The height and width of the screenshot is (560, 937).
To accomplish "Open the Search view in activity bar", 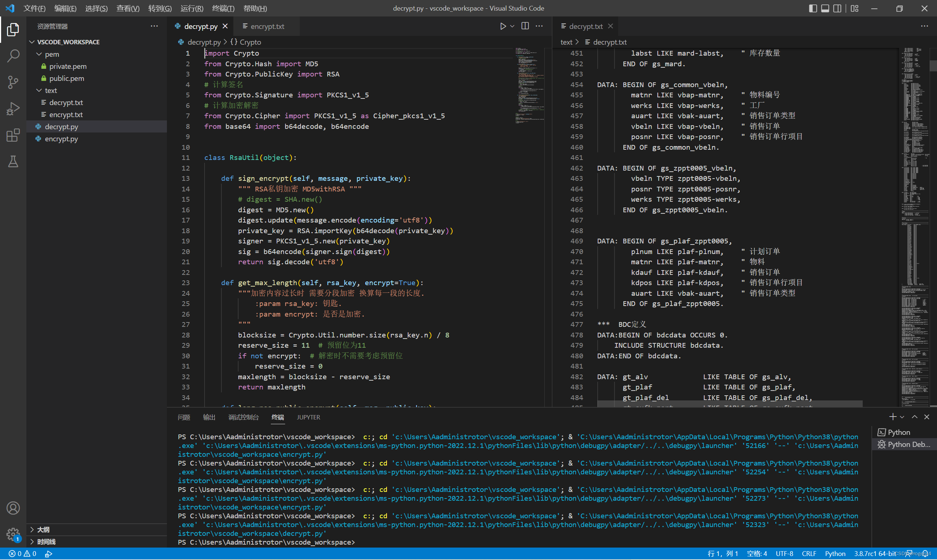I will [x=13, y=56].
